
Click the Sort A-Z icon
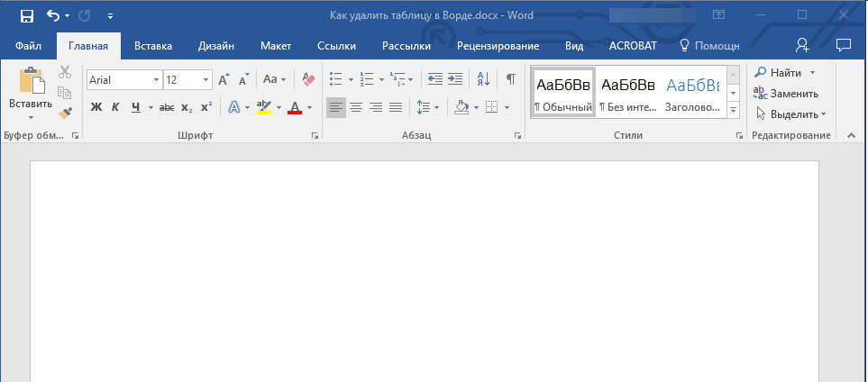tap(482, 79)
